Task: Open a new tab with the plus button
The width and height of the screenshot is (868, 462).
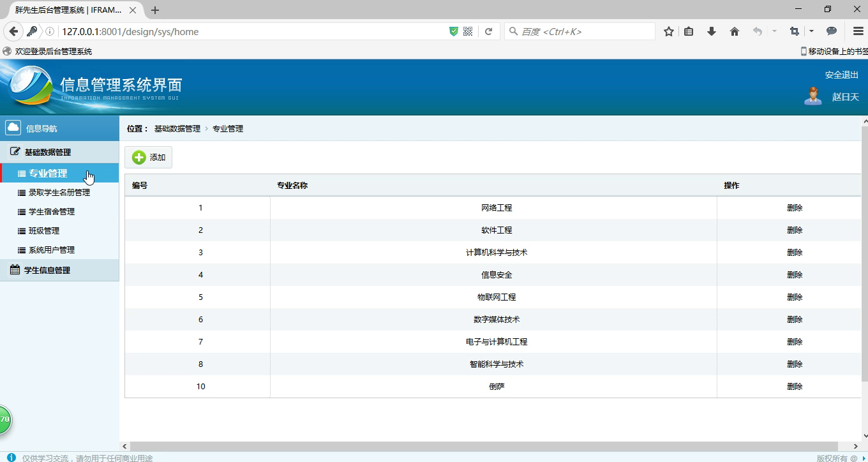Action: tap(155, 10)
